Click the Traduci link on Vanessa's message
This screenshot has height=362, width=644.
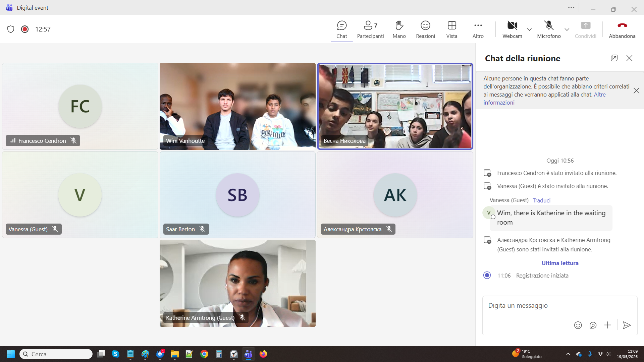tap(541, 200)
